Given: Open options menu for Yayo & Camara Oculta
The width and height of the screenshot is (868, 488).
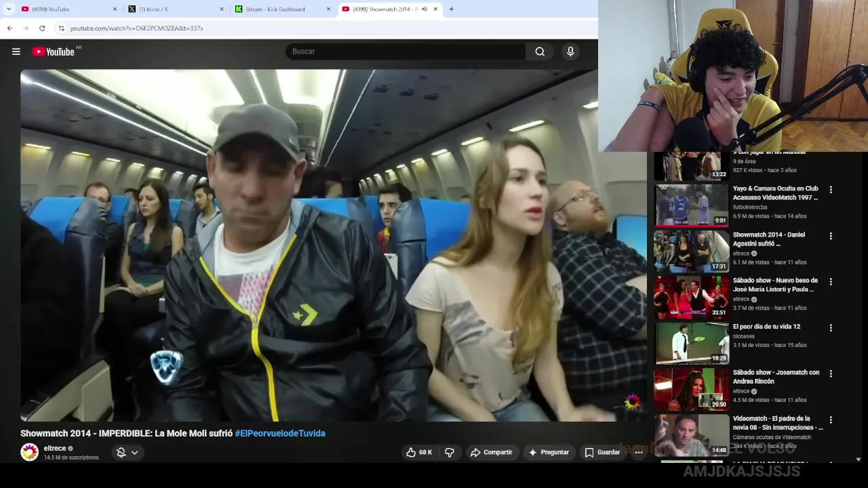Looking at the screenshot, I should click(831, 190).
